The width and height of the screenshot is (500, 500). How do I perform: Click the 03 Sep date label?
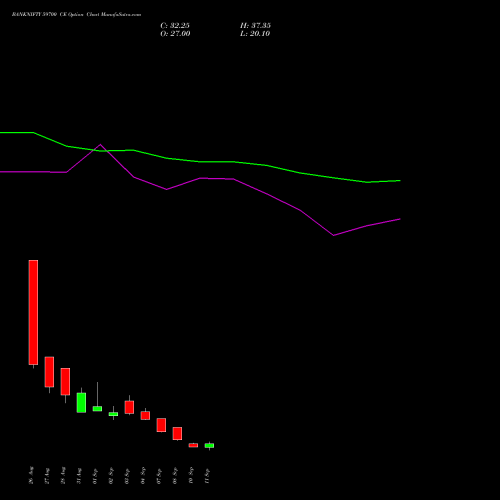pos(128,476)
